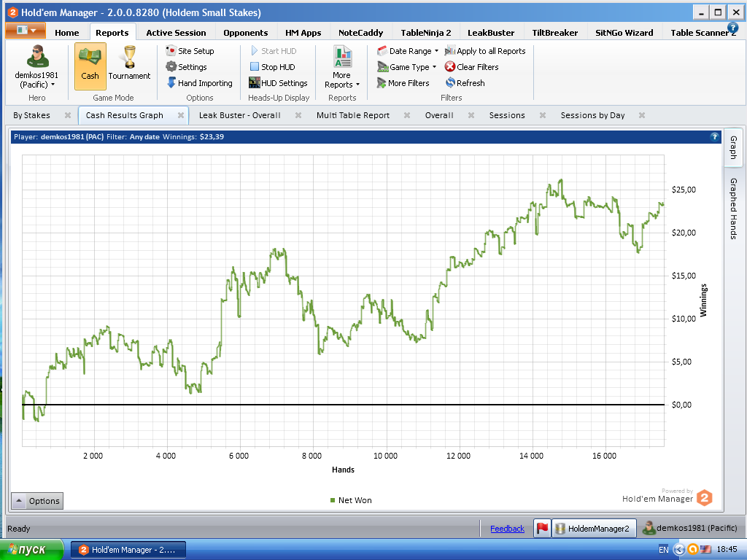This screenshot has width=747, height=560.
Task: Expand the Options panel button
Action: click(x=37, y=501)
